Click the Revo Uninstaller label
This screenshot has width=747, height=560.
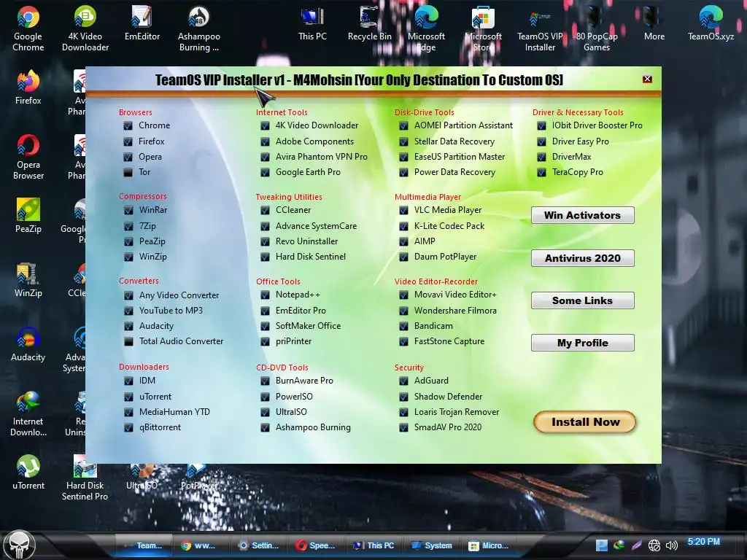click(307, 241)
